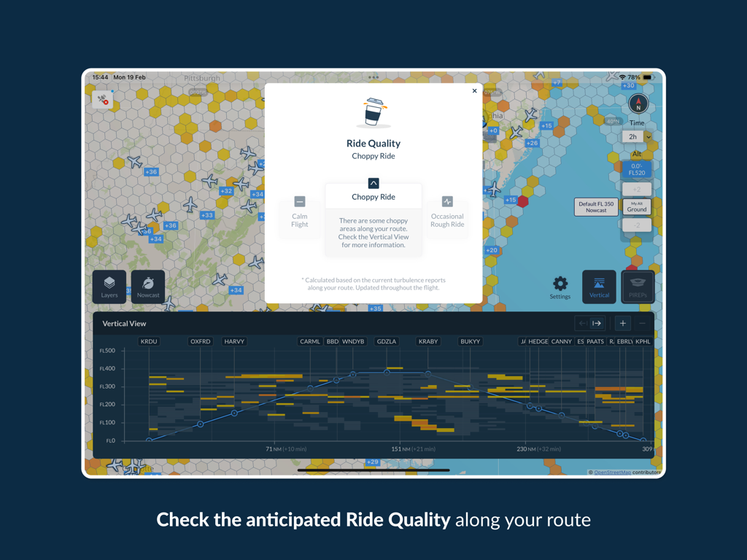Select the HEDGE waypoint label
This screenshot has width=747, height=560.
click(538, 341)
